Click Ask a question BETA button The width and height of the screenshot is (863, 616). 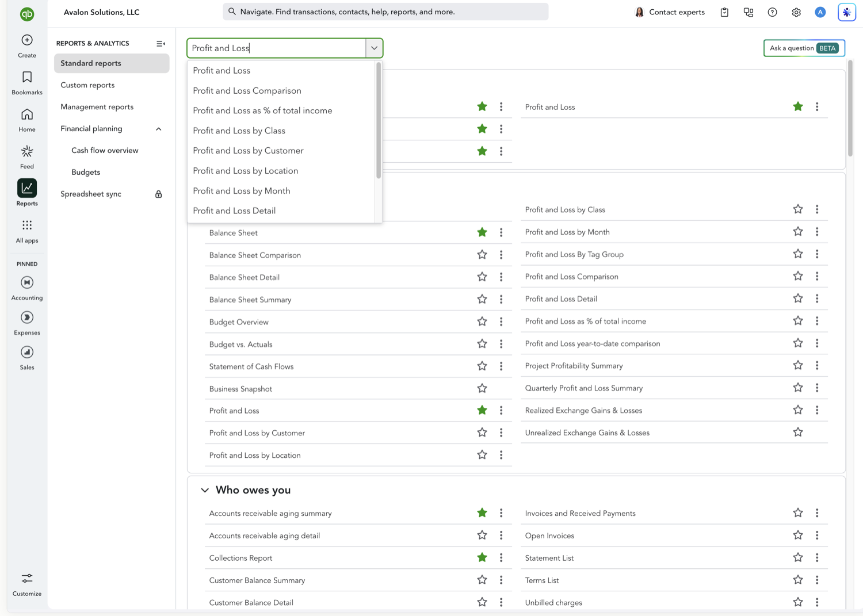pos(804,48)
